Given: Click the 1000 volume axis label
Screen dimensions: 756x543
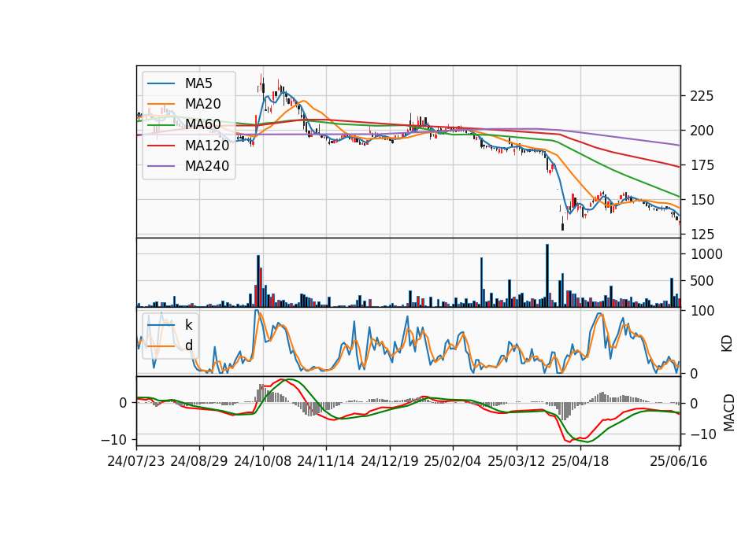Looking at the screenshot, I should click(x=706, y=254).
